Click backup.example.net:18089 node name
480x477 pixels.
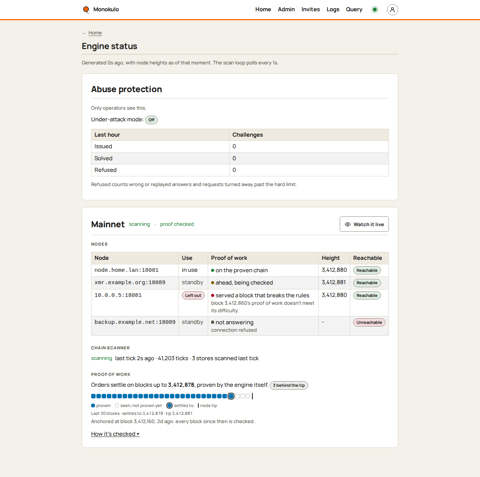(x=135, y=322)
